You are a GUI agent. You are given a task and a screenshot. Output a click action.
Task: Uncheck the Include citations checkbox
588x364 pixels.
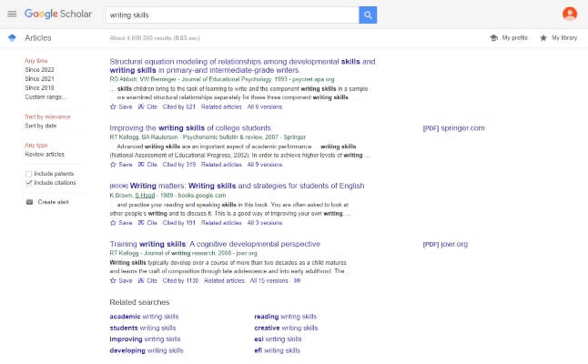point(29,183)
